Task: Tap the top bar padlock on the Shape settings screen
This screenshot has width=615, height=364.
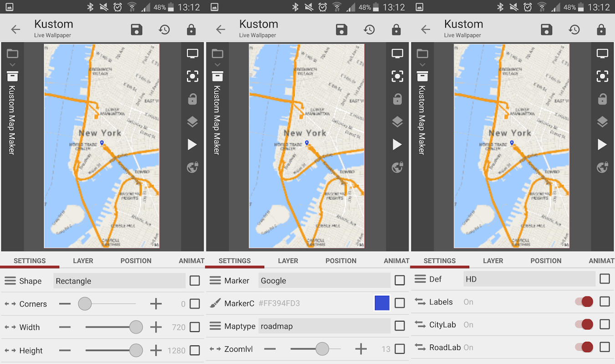Action: [191, 30]
